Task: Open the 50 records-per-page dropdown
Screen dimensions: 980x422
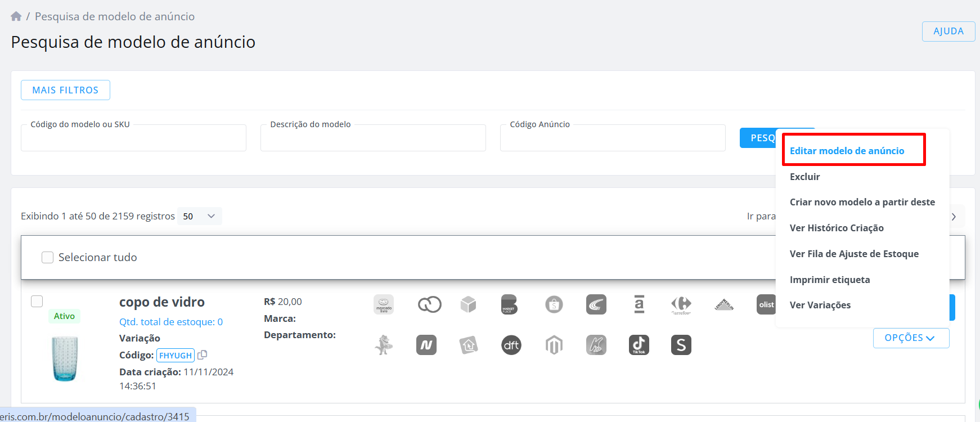Action: tap(200, 216)
